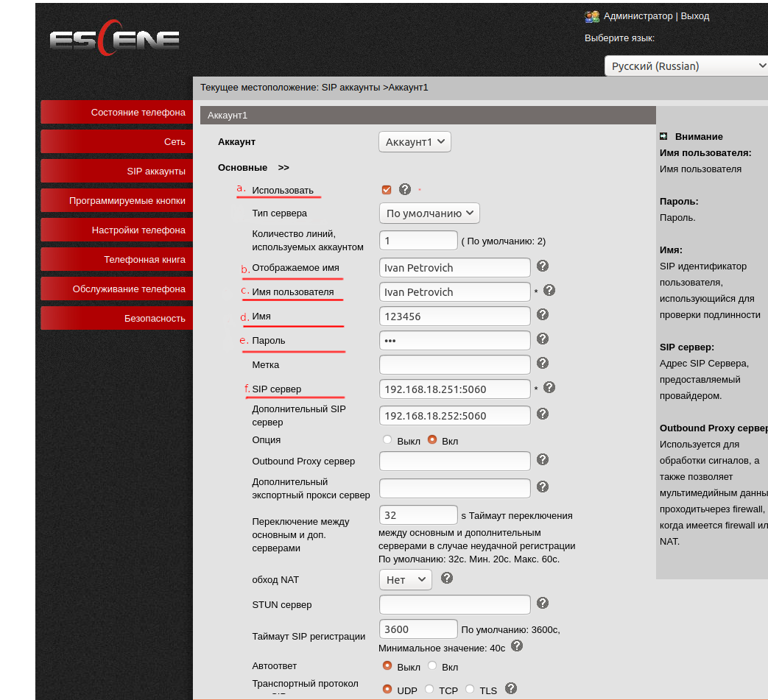Select Опция Вкл radio button

point(432,439)
